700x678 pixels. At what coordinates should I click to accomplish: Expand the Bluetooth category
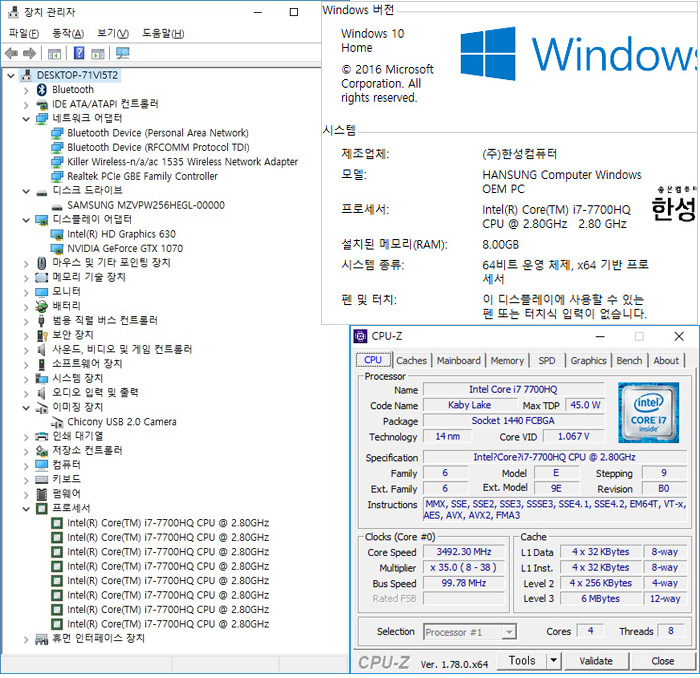click(26, 90)
